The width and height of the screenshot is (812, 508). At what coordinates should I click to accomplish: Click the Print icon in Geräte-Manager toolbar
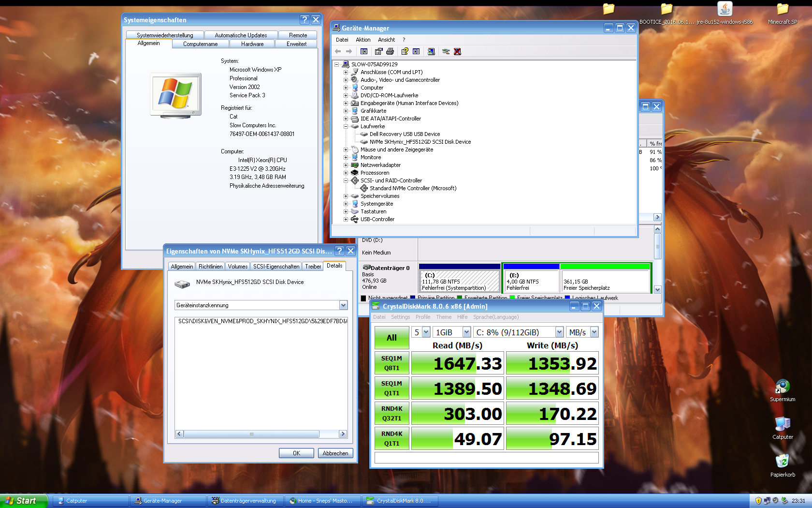(390, 51)
